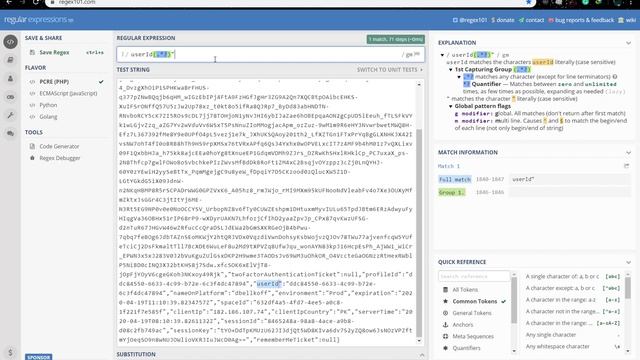The image size is (640, 360).
Task: Click the regex flags icon in expression field
Action: pos(417,54)
